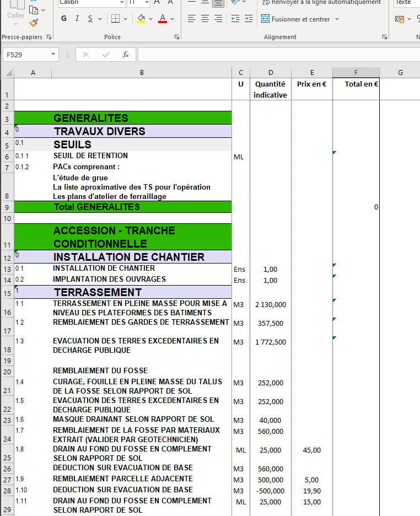Click the IMPLANTATION DES OUVRAGES cell
This screenshot has height=516, width=420.
142,279
